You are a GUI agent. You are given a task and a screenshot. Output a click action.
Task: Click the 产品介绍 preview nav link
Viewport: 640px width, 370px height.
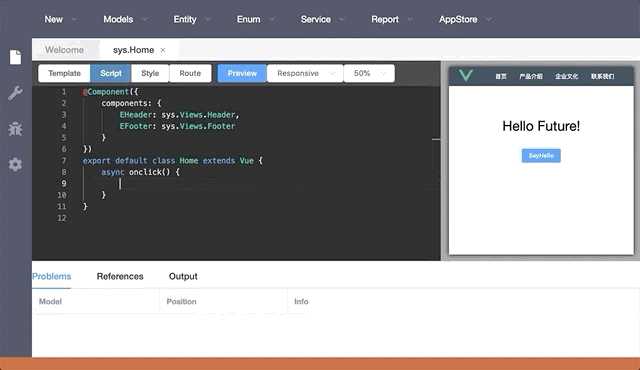coord(531,76)
